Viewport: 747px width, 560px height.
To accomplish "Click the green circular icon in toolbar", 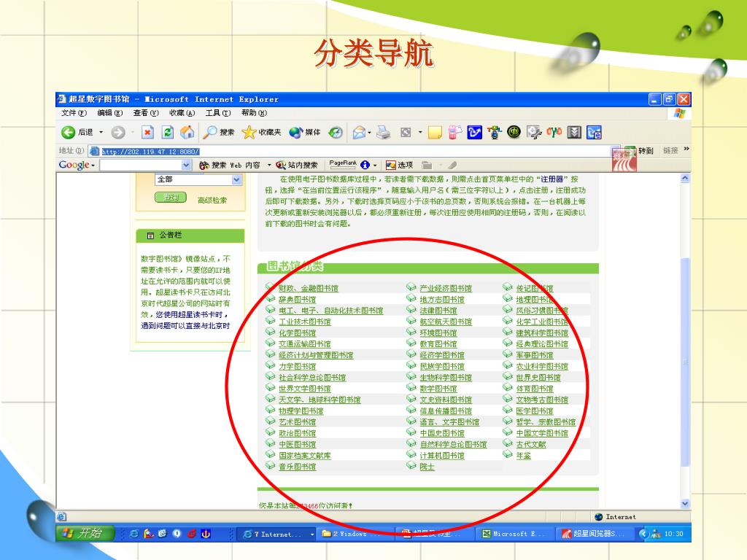I will 514,132.
